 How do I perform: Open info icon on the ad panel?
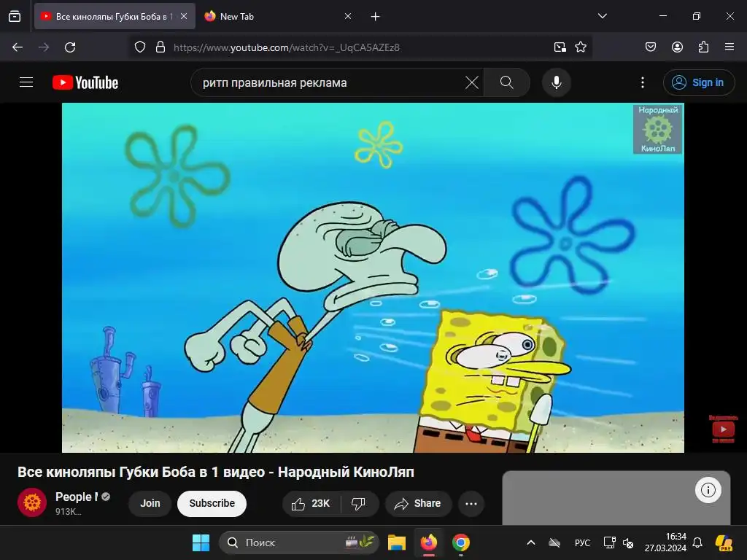point(708,490)
